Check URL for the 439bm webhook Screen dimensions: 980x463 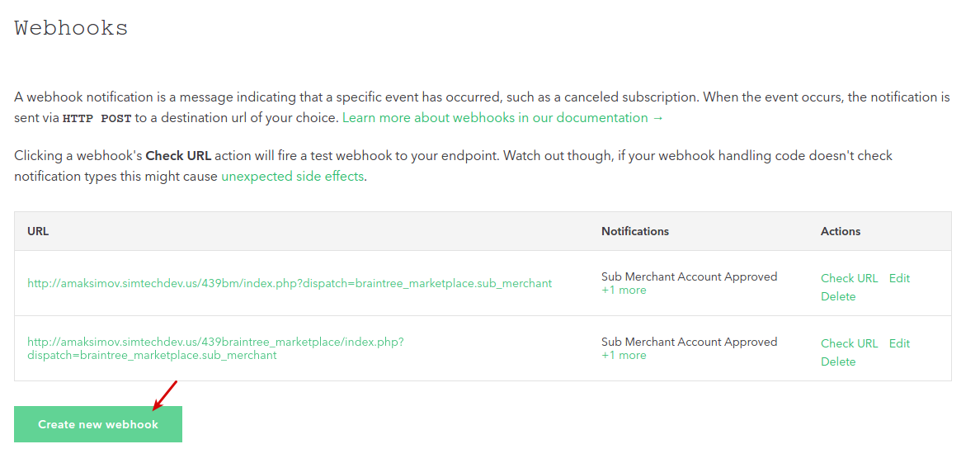click(849, 278)
